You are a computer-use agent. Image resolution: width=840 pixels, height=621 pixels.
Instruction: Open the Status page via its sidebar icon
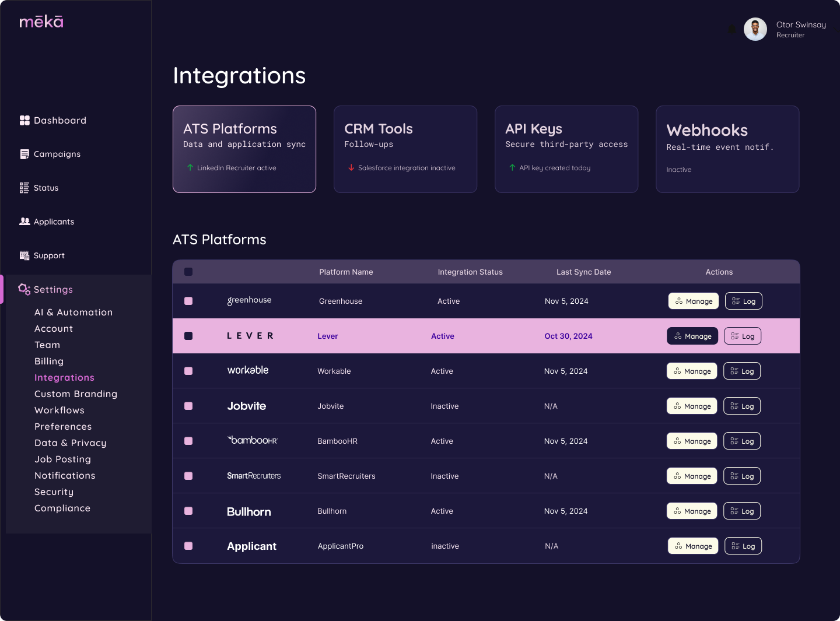tap(24, 188)
